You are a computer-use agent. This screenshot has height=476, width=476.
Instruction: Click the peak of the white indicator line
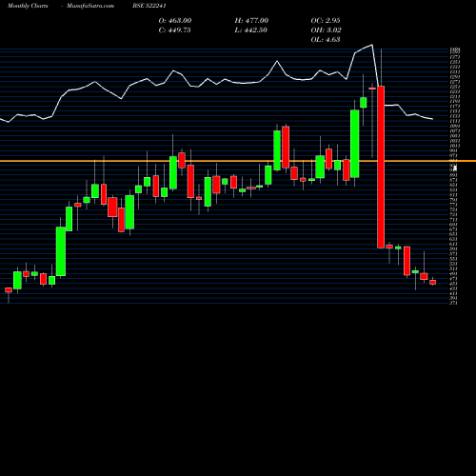(x=372, y=45)
